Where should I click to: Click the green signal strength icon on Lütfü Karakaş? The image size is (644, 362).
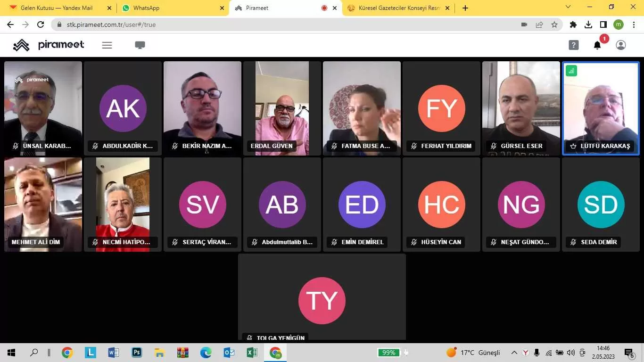(x=571, y=71)
